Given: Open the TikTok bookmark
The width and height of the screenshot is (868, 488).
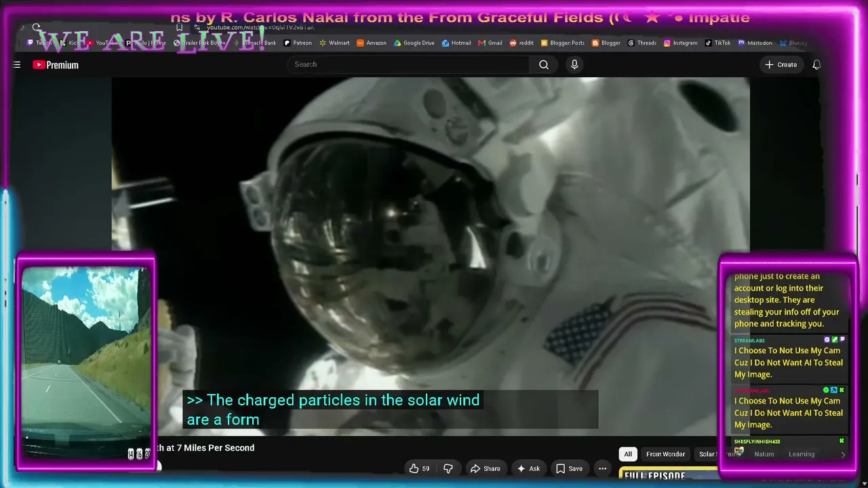Looking at the screenshot, I should tap(717, 43).
